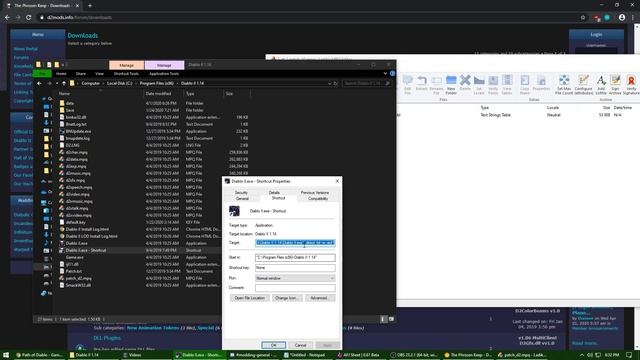Click Add Listfile icon in MPQ editor

point(601,84)
